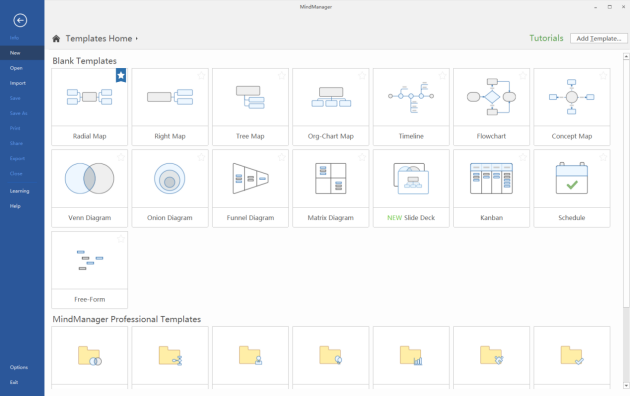Choose the Flowchart template icon
Viewport: 630px width, 396px height.
tap(491, 97)
